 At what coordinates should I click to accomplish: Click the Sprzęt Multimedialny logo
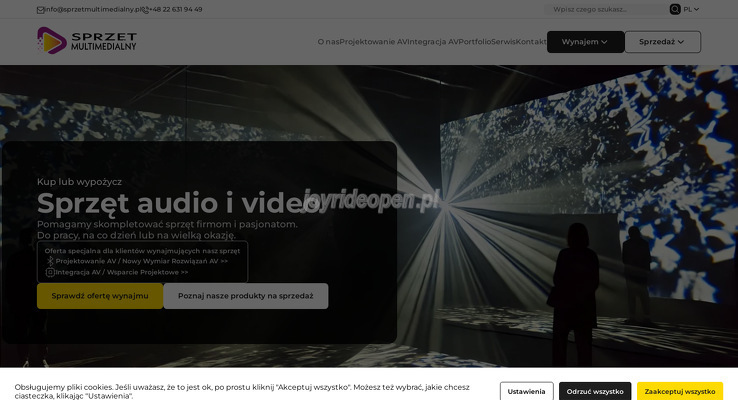(x=87, y=40)
